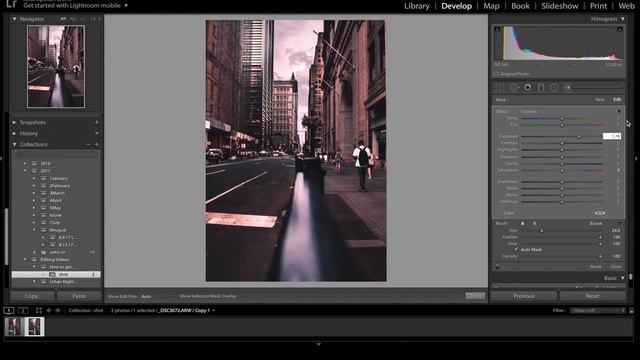Toggle the Auto Mask checkbox

click(x=516, y=249)
